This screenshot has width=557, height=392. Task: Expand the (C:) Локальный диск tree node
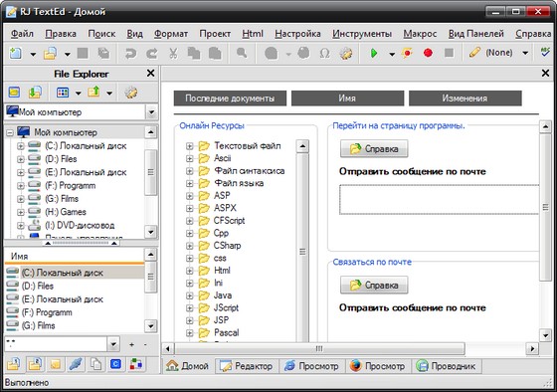click(21, 146)
